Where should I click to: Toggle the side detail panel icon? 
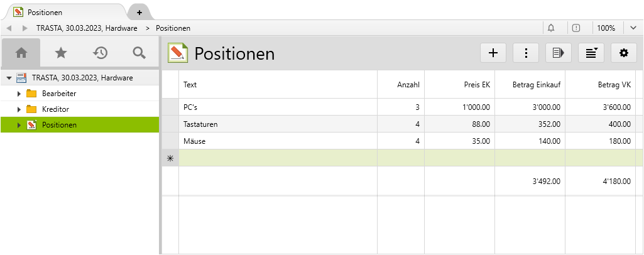(559, 53)
